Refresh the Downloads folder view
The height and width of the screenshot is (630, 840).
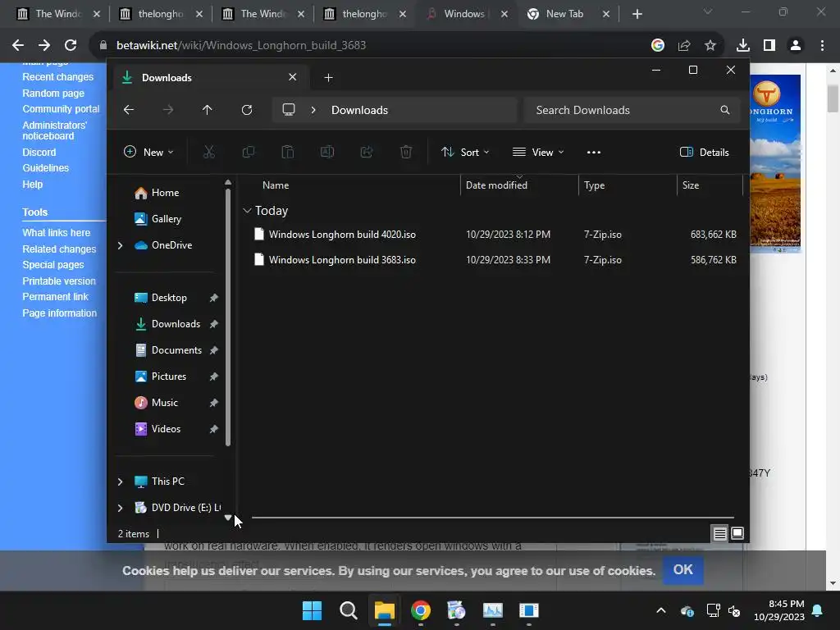(x=246, y=110)
